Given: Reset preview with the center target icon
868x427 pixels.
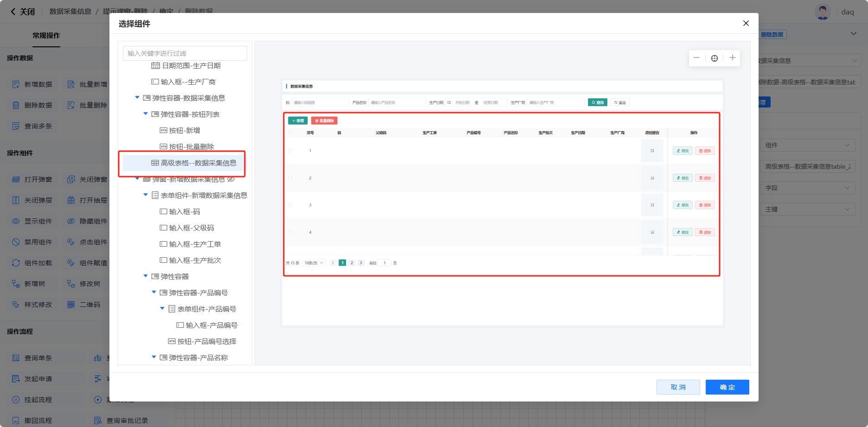Looking at the screenshot, I should pyautogui.click(x=714, y=58).
